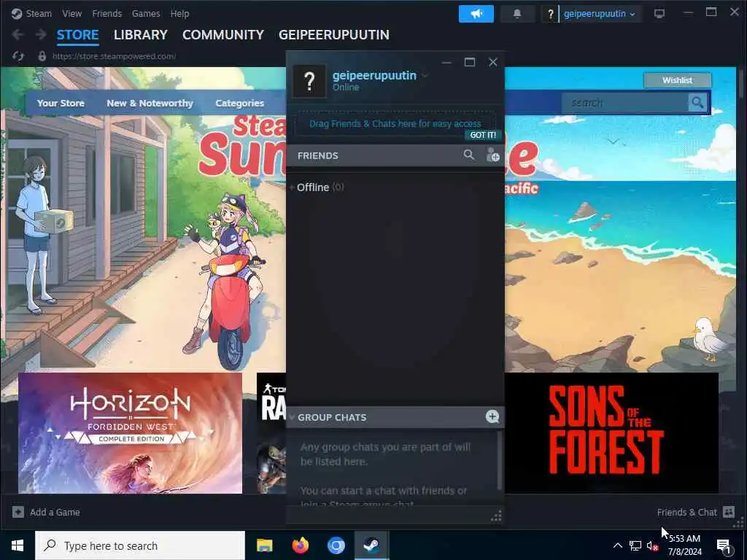Open network status tray icon
The image size is (747, 560).
(635, 545)
